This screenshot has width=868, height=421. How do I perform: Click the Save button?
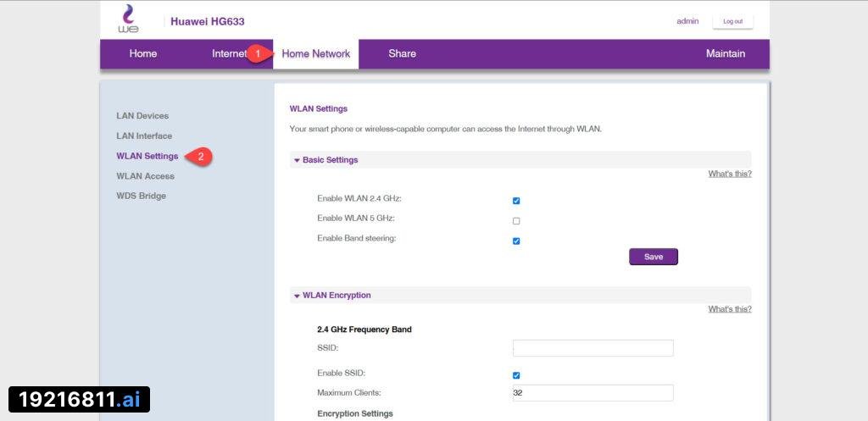tap(654, 257)
